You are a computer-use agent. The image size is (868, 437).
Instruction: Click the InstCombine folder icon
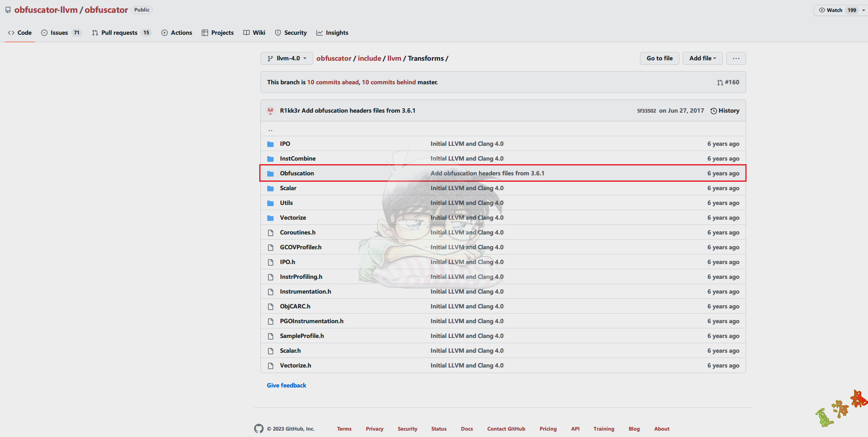click(270, 159)
